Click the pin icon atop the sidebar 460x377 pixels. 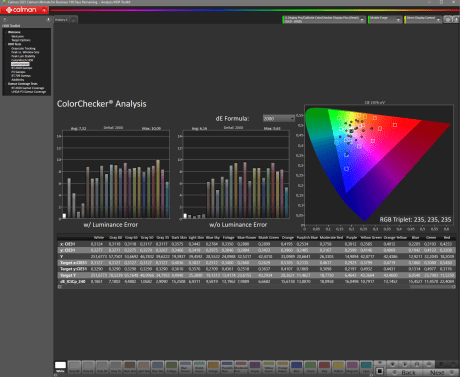click(48, 20)
